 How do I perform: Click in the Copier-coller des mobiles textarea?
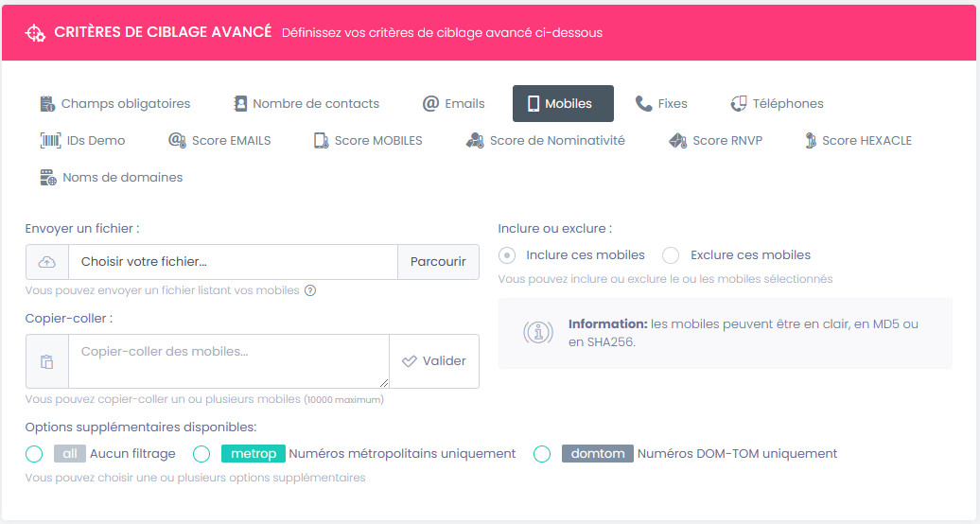[x=228, y=361]
